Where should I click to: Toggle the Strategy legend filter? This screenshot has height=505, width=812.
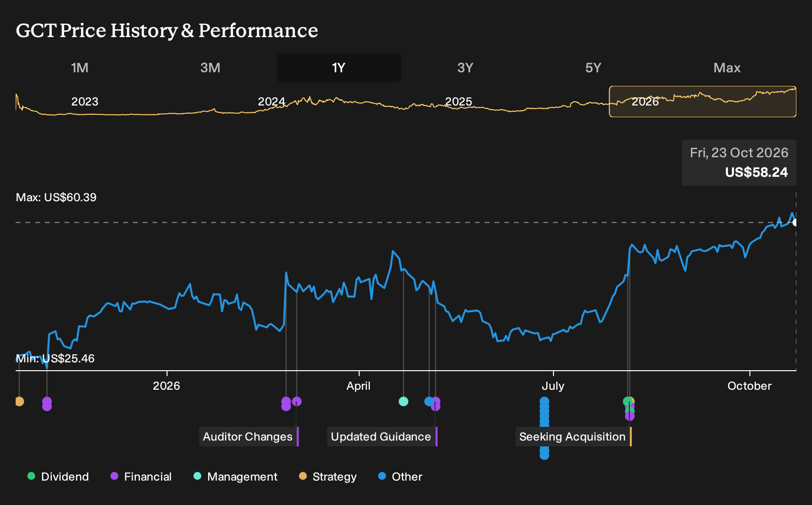tap(328, 477)
